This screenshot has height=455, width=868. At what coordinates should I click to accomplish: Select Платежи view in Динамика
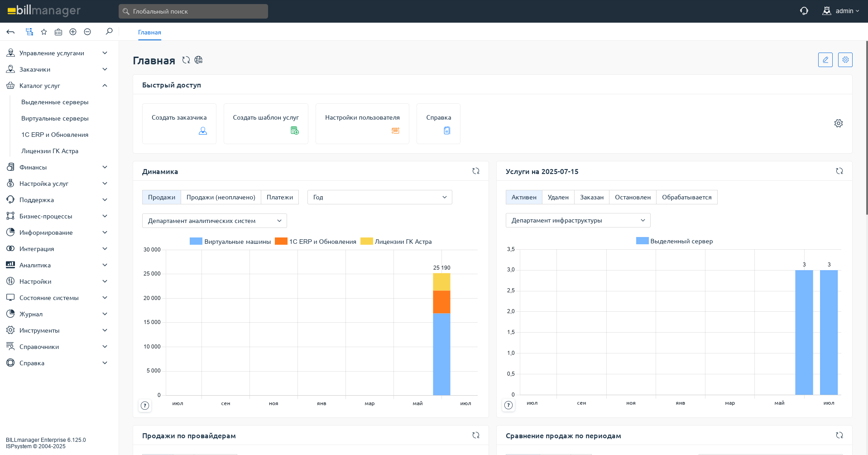(279, 197)
